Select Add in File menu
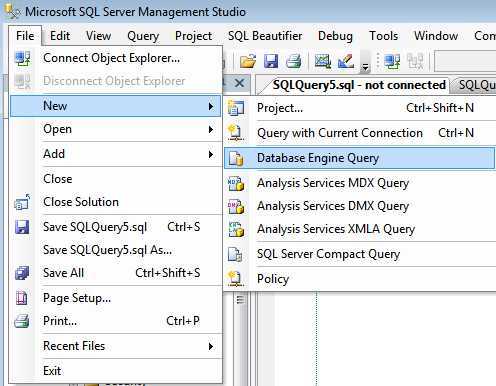 pyautogui.click(x=115, y=154)
